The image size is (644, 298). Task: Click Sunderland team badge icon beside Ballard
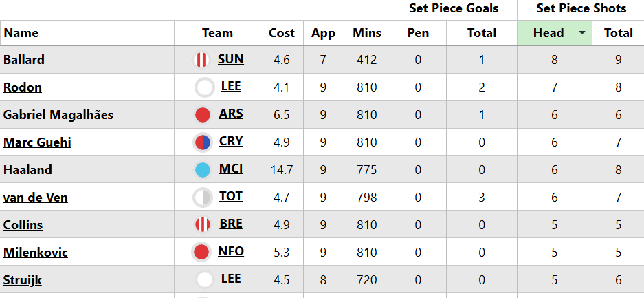201,60
